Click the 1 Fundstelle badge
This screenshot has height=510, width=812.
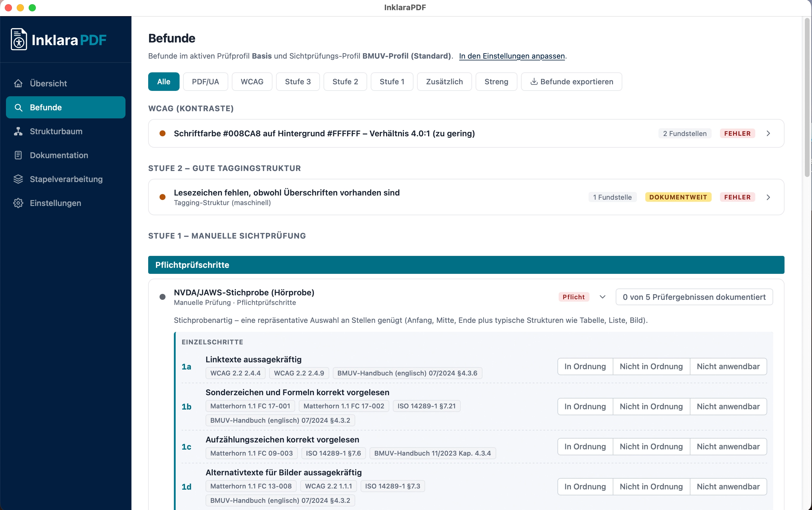click(612, 197)
